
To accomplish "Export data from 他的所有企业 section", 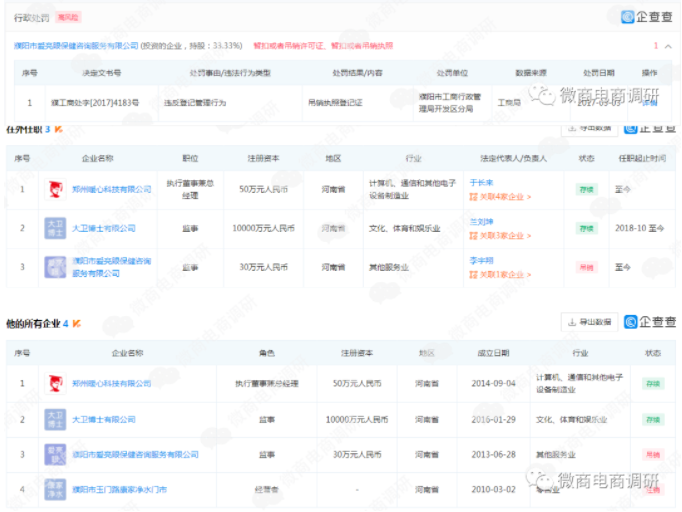I will (588, 322).
